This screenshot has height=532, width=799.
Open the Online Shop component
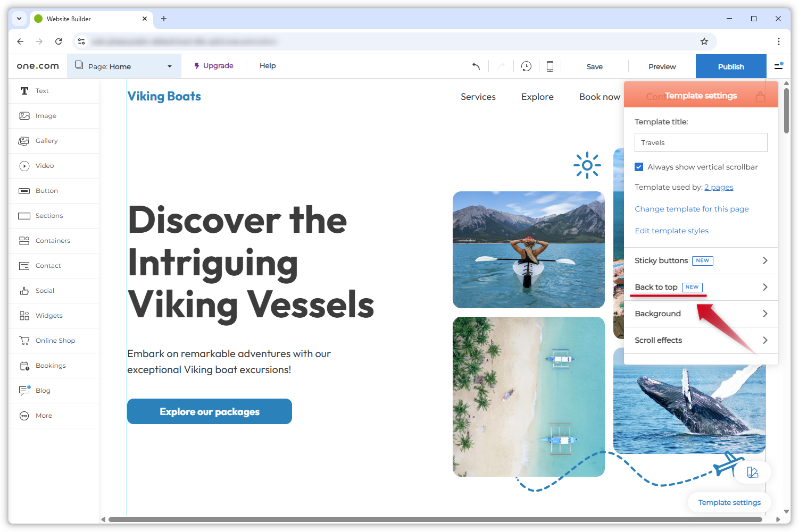(x=55, y=341)
